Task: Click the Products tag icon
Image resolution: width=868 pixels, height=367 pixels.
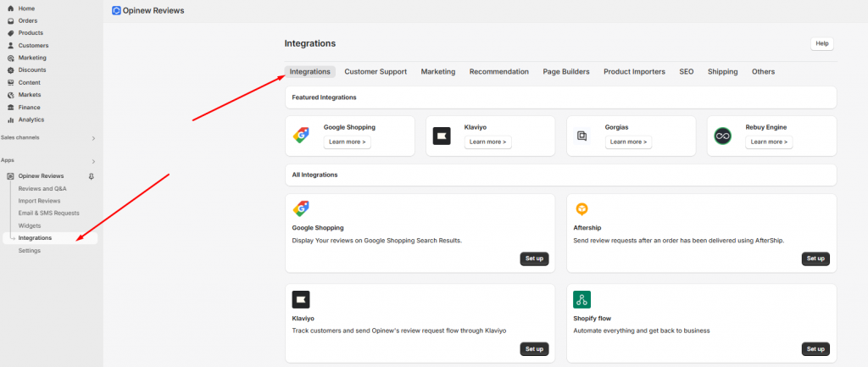Action: pos(10,33)
